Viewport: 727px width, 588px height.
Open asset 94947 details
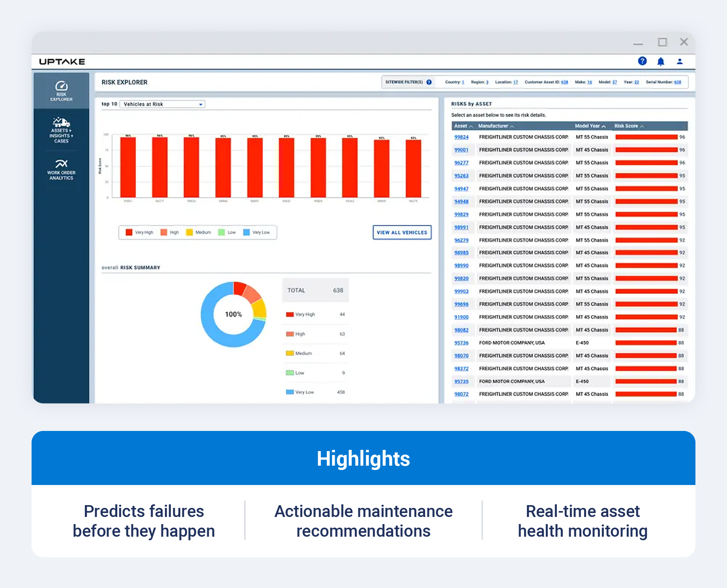[461, 189]
